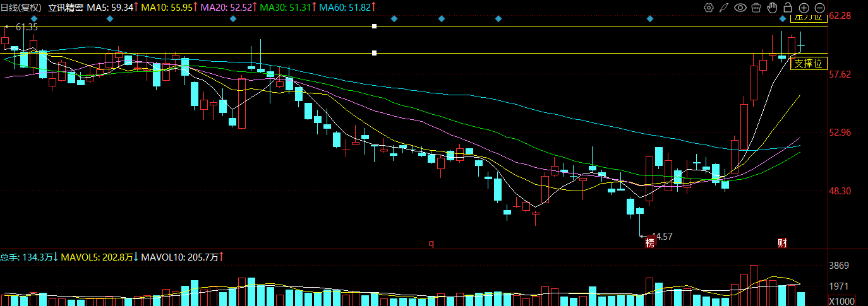Click the 压力位 resistance line label

click(809, 18)
